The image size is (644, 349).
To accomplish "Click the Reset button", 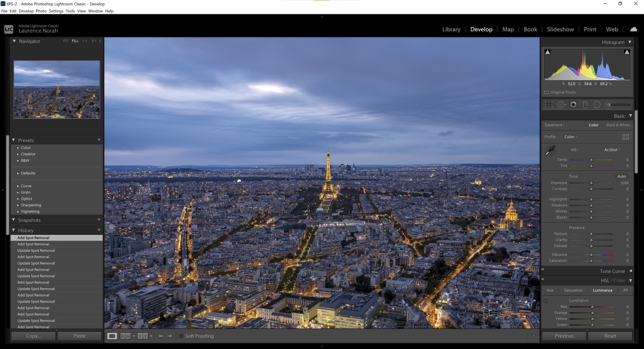I will 610,336.
